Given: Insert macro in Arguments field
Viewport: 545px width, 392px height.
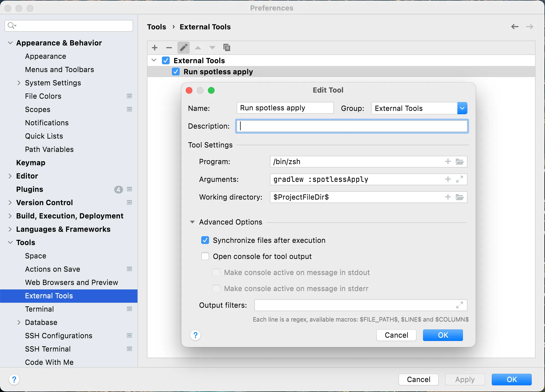Looking at the screenshot, I should pyautogui.click(x=448, y=179).
